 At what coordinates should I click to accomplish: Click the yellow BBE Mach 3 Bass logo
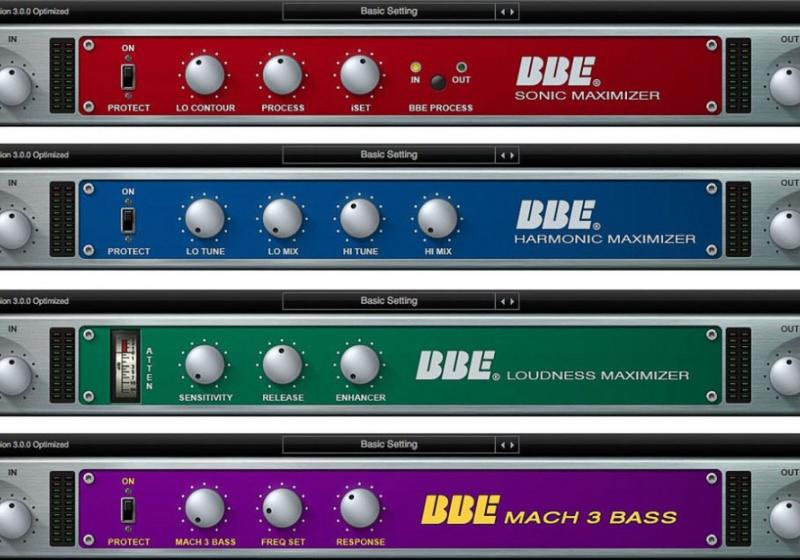pyautogui.click(x=460, y=510)
